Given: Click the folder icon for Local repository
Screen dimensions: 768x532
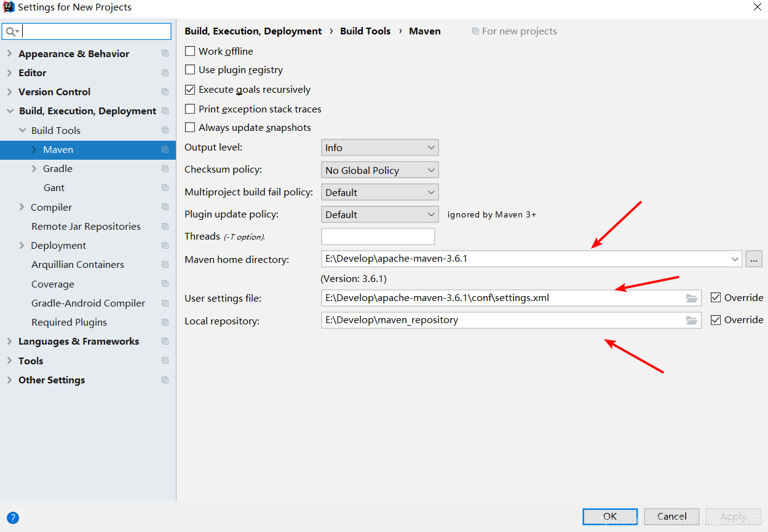Looking at the screenshot, I should coord(692,320).
